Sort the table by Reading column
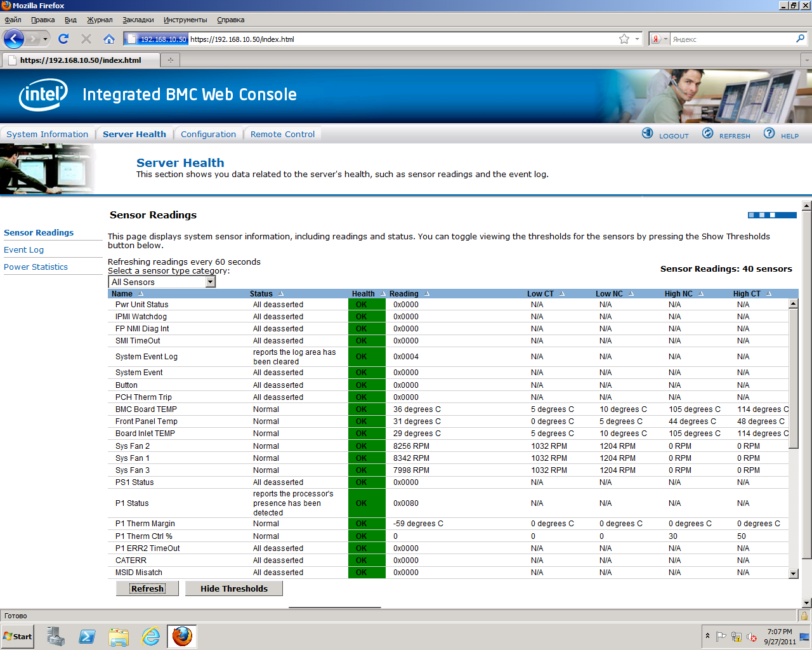This screenshot has width=812, height=650. (404, 294)
